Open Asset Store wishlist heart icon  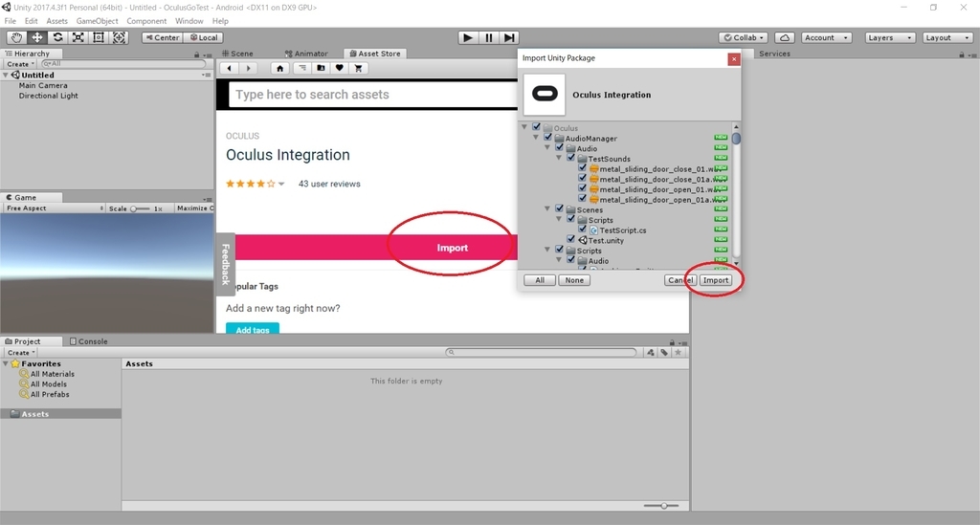[x=340, y=68]
